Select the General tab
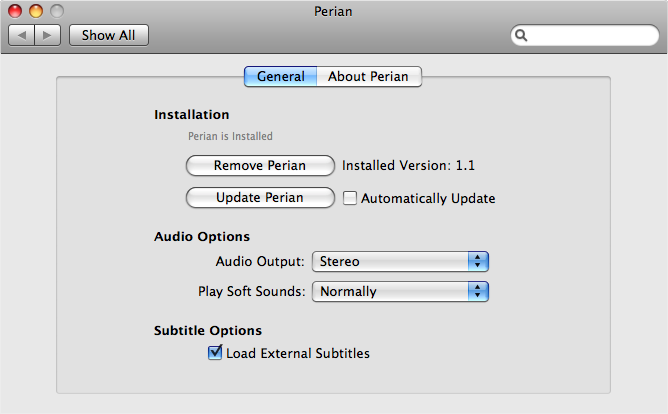This screenshot has width=668, height=414. pyautogui.click(x=281, y=77)
